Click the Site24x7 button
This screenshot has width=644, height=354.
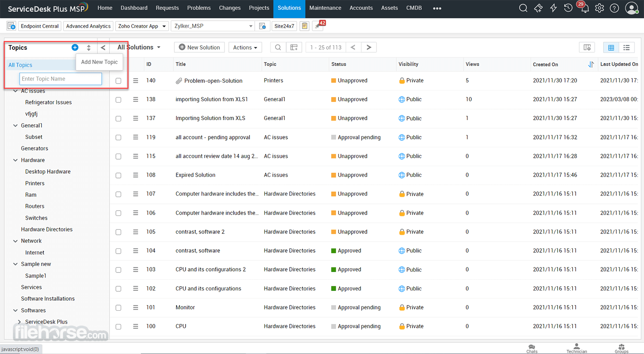284,26
